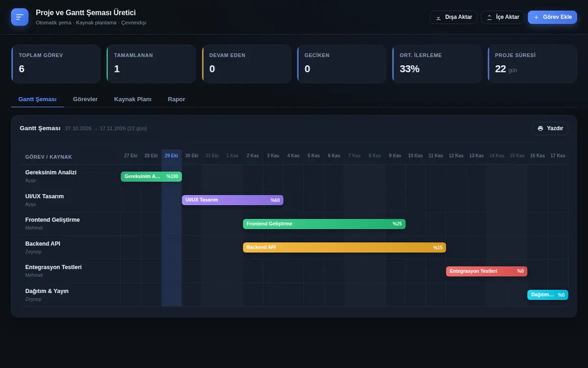
Task: Click the Proje ve Gantt Şeması Üretici title
Action: [86, 13]
